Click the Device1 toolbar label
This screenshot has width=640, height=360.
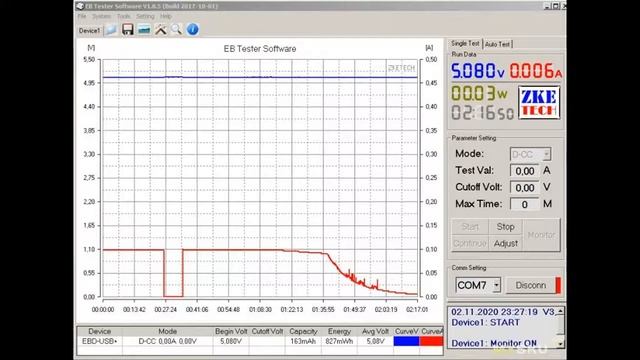(x=89, y=31)
